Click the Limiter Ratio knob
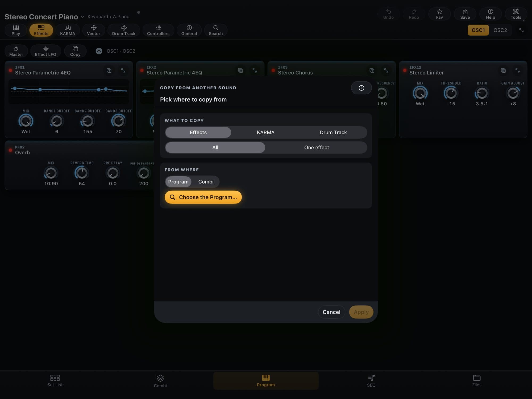 (482, 93)
